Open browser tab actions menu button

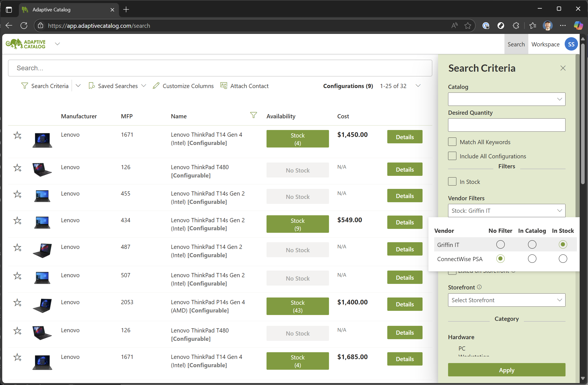(9, 9)
